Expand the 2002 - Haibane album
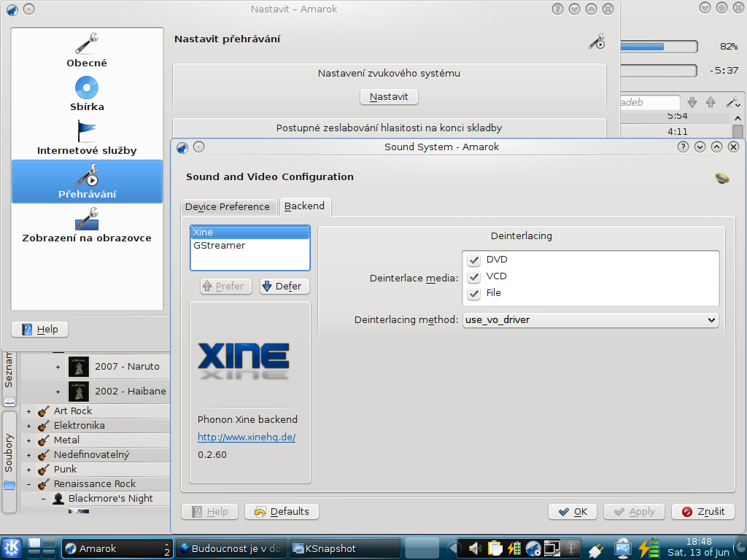747x560 pixels. 58,392
